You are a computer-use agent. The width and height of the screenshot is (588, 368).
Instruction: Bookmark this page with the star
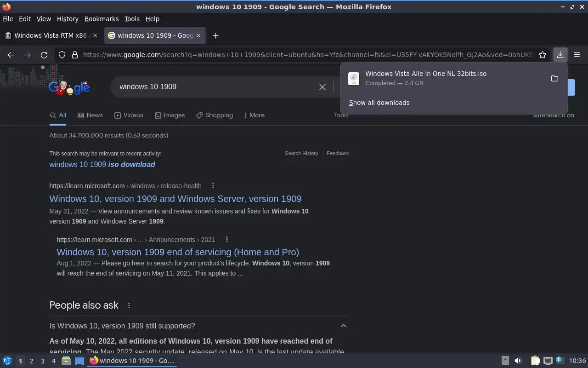point(543,55)
